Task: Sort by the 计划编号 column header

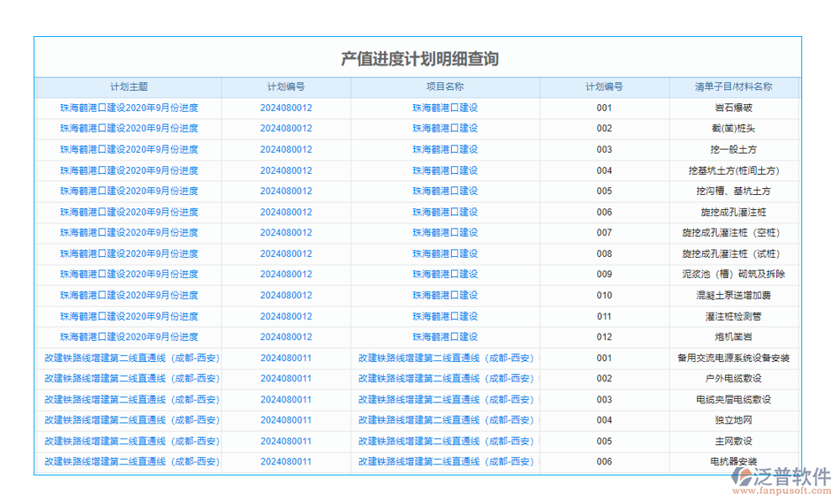Action: pyautogui.click(x=285, y=87)
